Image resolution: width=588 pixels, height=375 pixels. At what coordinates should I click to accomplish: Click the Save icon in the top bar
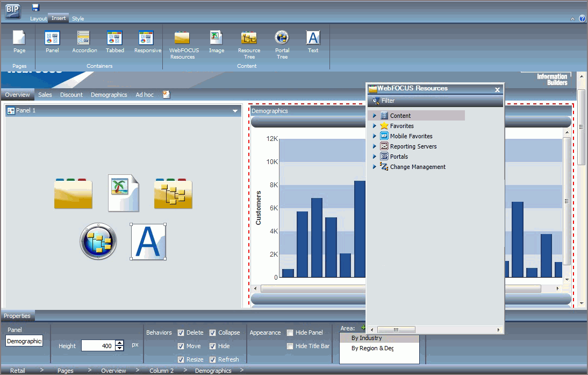coord(35,7)
